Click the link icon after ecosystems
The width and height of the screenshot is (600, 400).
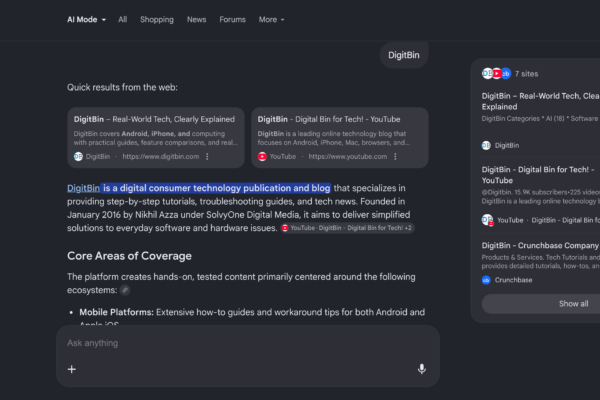point(125,290)
